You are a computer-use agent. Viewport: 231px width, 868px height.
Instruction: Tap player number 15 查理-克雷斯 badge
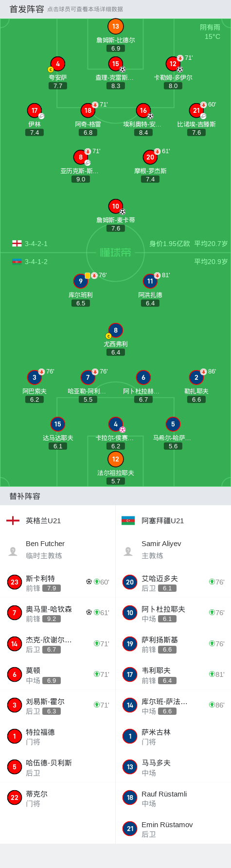point(116,64)
